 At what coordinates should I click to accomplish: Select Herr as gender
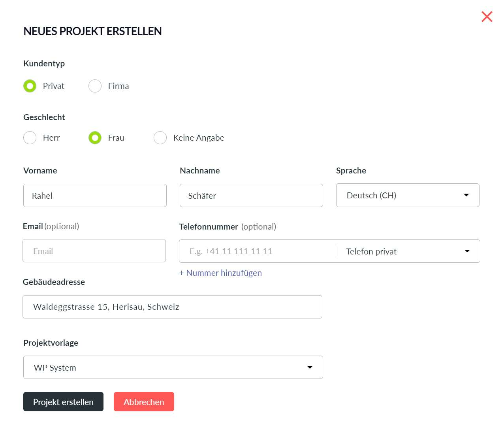click(30, 138)
